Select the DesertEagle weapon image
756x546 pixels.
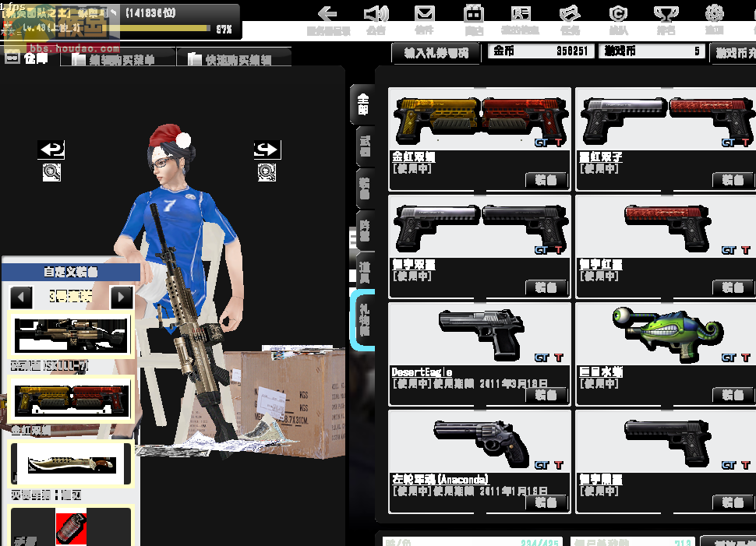tap(480, 334)
